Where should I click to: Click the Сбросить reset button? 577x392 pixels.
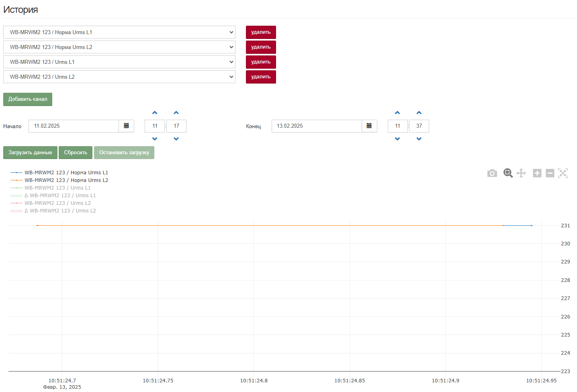tap(76, 153)
